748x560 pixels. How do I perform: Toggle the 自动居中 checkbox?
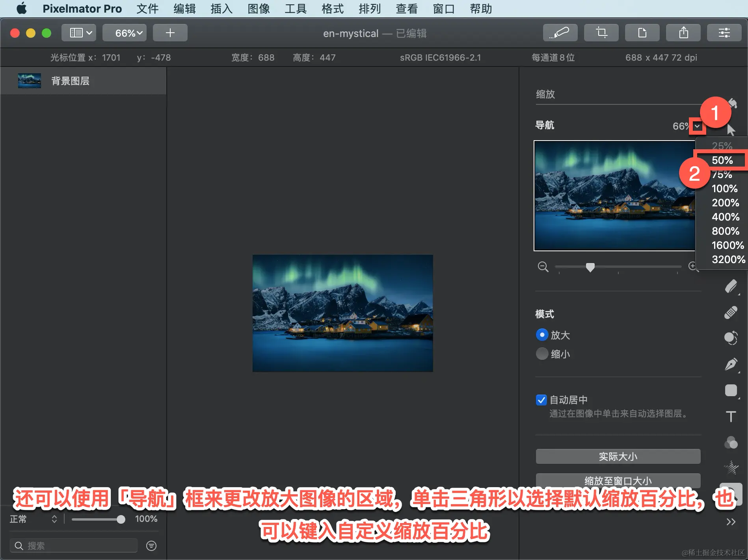pos(541,400)
